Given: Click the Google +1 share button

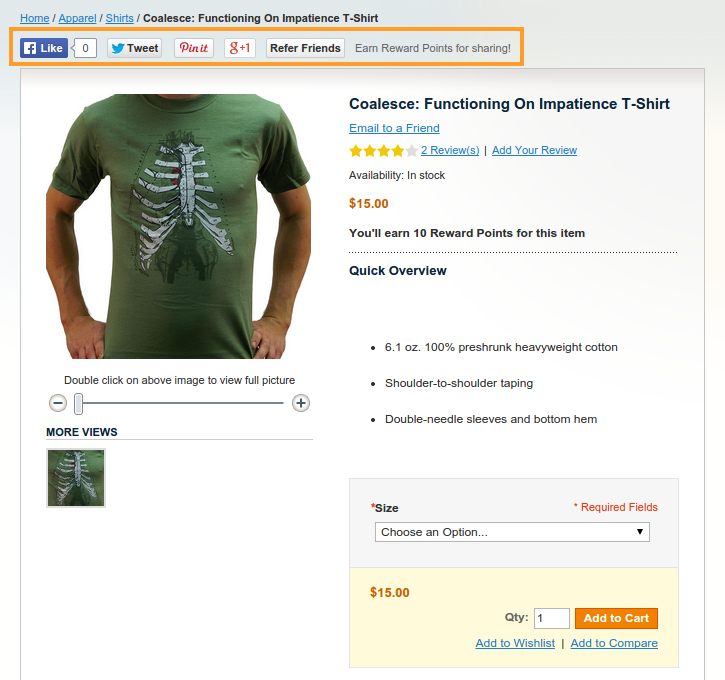Looking at the screenshot, I should pos(240,48).
